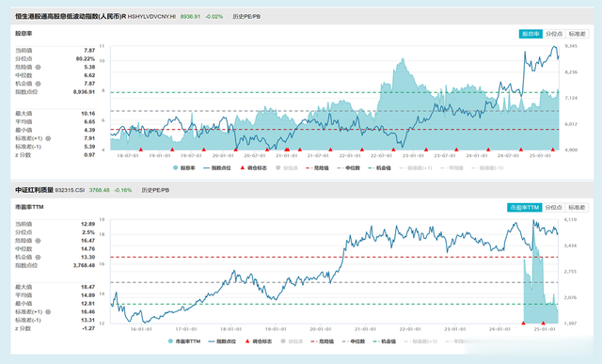Open settings gear beside 机会值 in 市盈率TTM panel

click(x=38, y=258)
